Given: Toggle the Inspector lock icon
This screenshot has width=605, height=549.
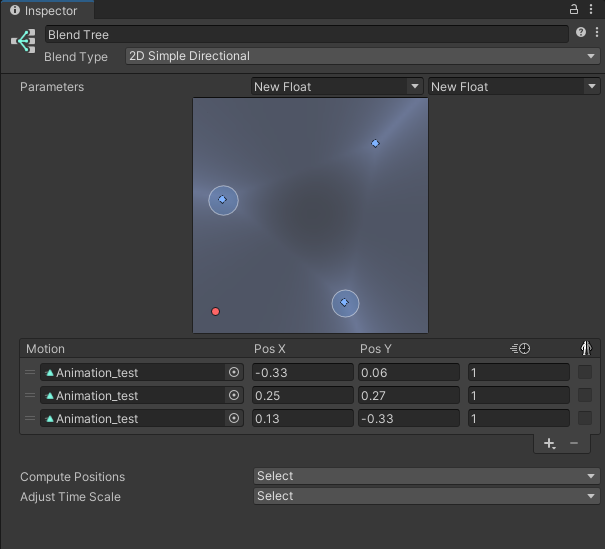Looking at the screenshot, I should tap(574, 9).
